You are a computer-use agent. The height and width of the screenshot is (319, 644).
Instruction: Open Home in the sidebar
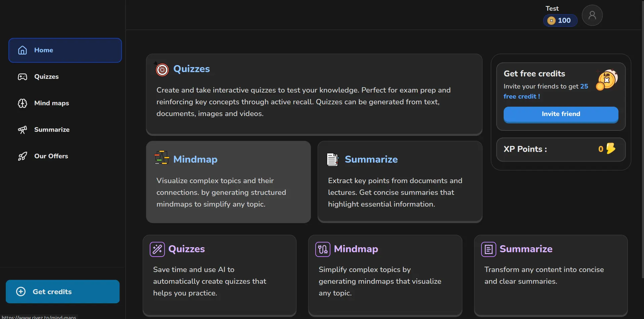(65, 50)
